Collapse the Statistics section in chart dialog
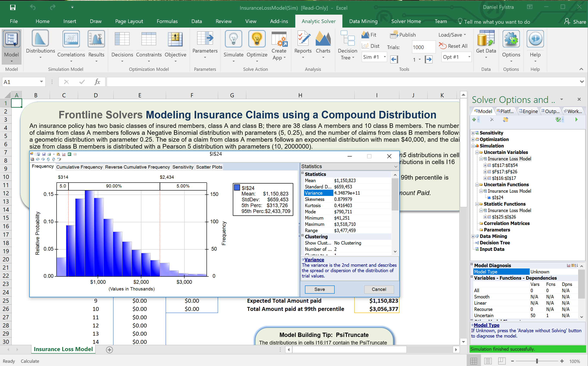 pyautogui.click(x=302, y=173)
